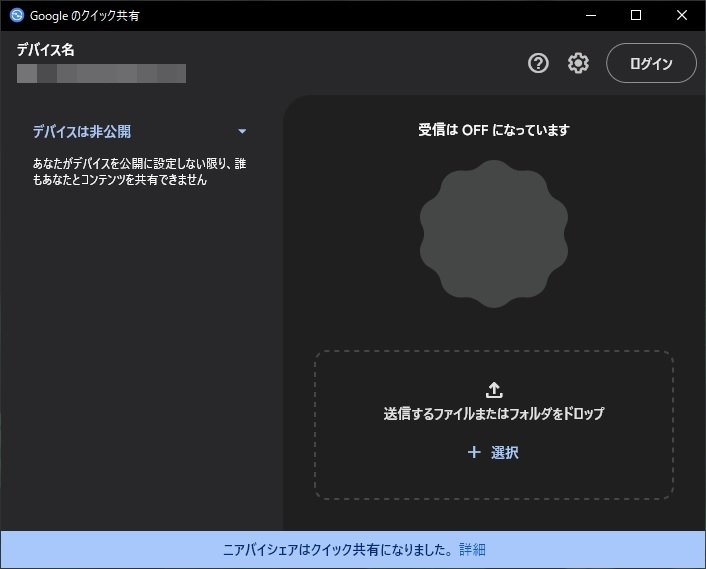Click the upload arrow icon in drop zone

tap(494, 390)
